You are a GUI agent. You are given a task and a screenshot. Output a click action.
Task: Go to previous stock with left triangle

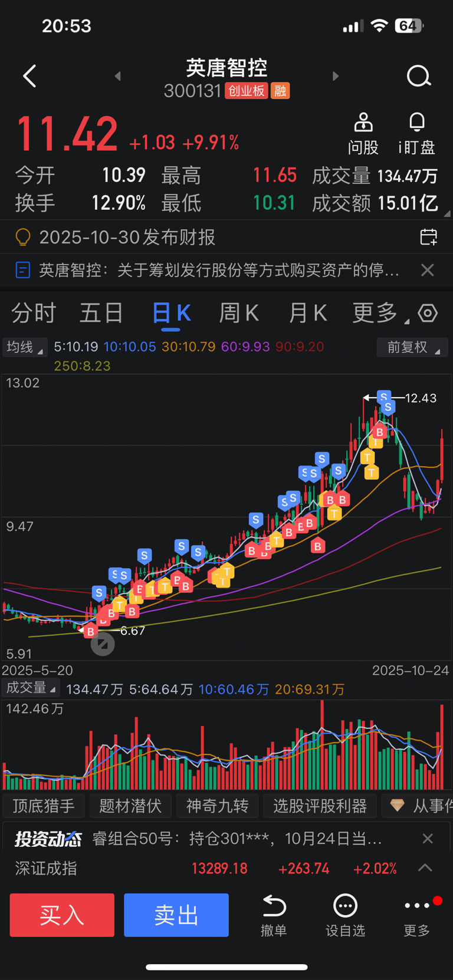click(117, 76)
